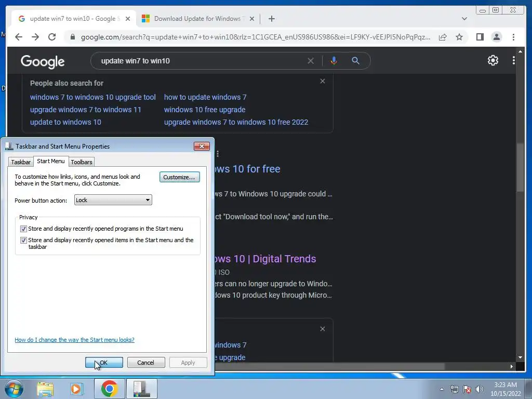Click the Customize... button

coord(179,177)
